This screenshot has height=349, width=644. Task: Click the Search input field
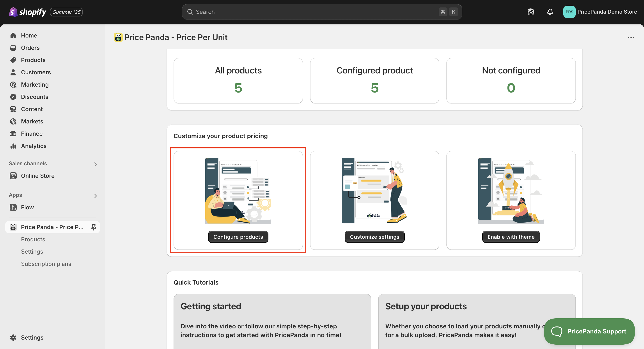click(x=322, y=12)
